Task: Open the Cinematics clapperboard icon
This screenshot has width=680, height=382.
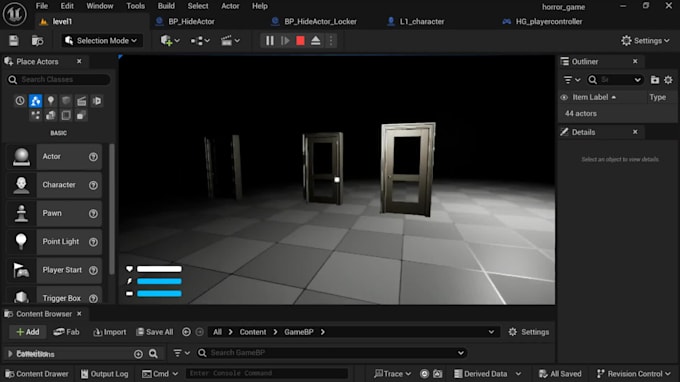Action: click(230, 41)
